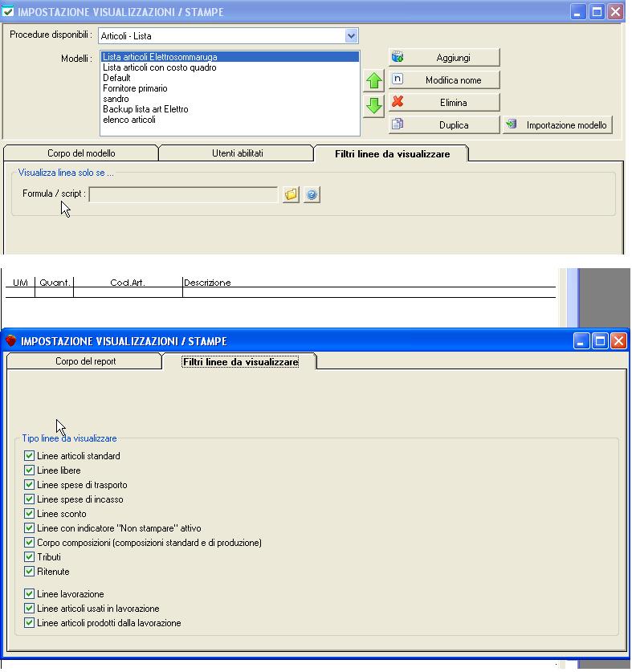
Task: Switch to the Utenti abilitati tab
Action: click(237, 153)
